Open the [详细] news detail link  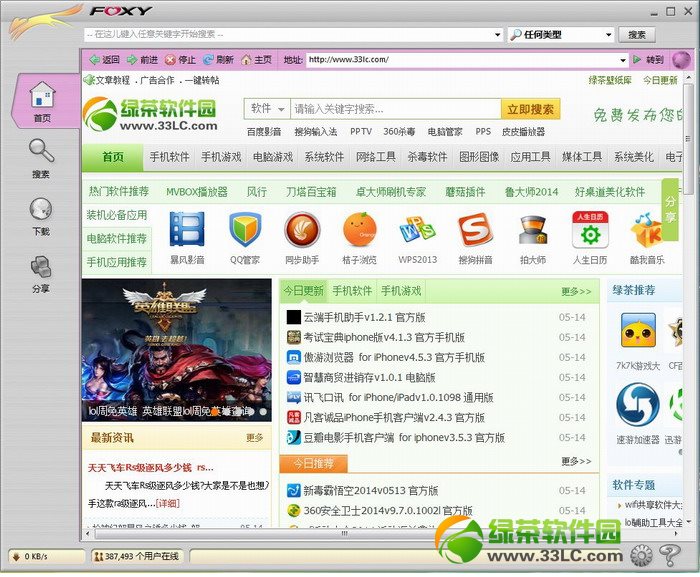pos(167,503)
